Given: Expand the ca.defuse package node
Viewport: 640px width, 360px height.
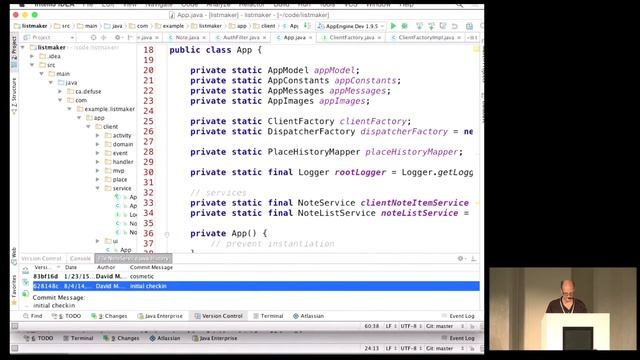Looking at the screenshot, I should 60,91.
